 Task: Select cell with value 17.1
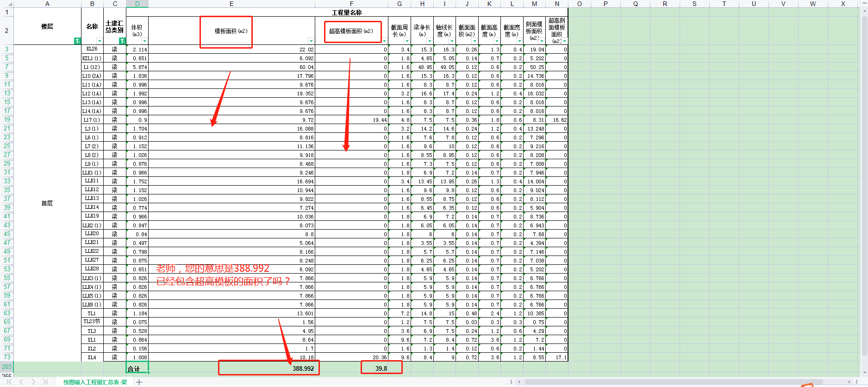pos(557,357)
